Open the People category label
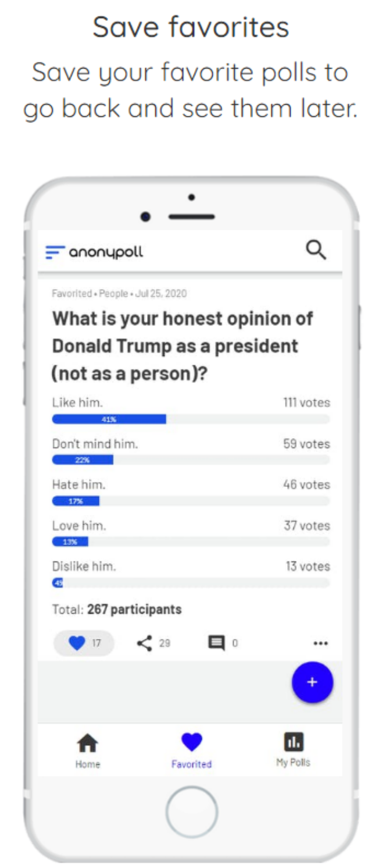This screenshot has height=868, width=386. click(114, 294)
